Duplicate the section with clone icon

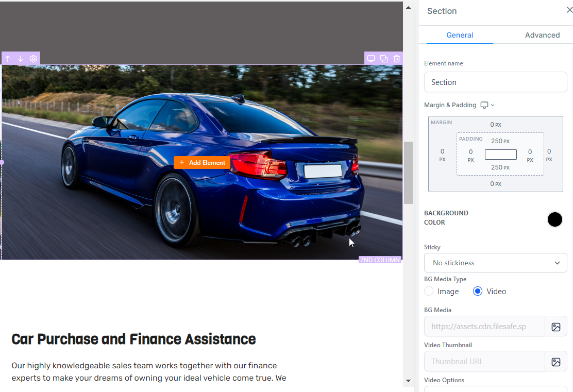click(384, 58)
